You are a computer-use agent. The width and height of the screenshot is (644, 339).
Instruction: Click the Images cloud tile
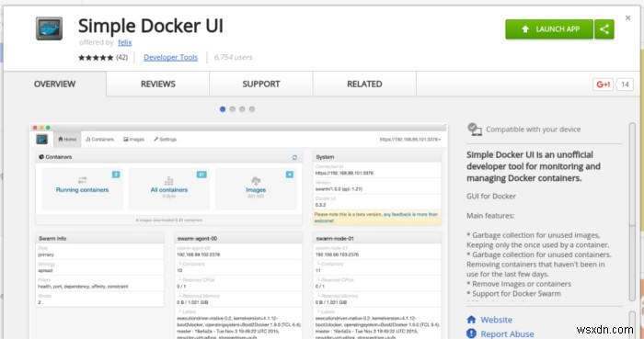tap(256, 188)
